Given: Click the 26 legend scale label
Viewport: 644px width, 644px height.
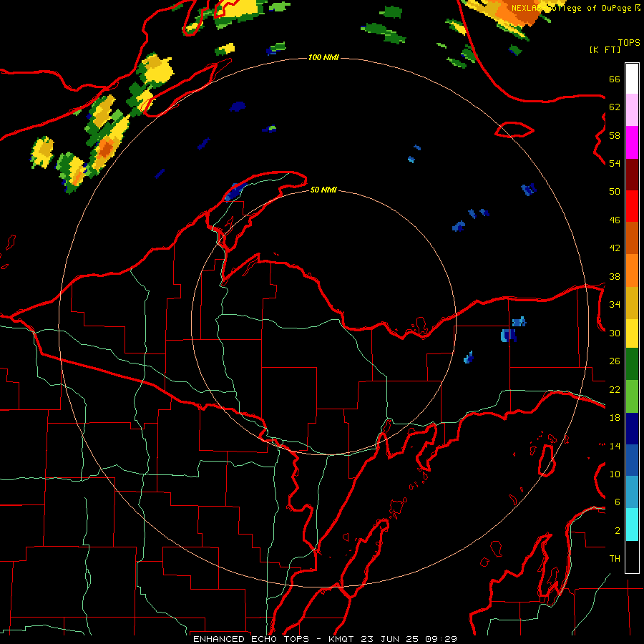Looking at the screenshot, I should coord(615,361).
